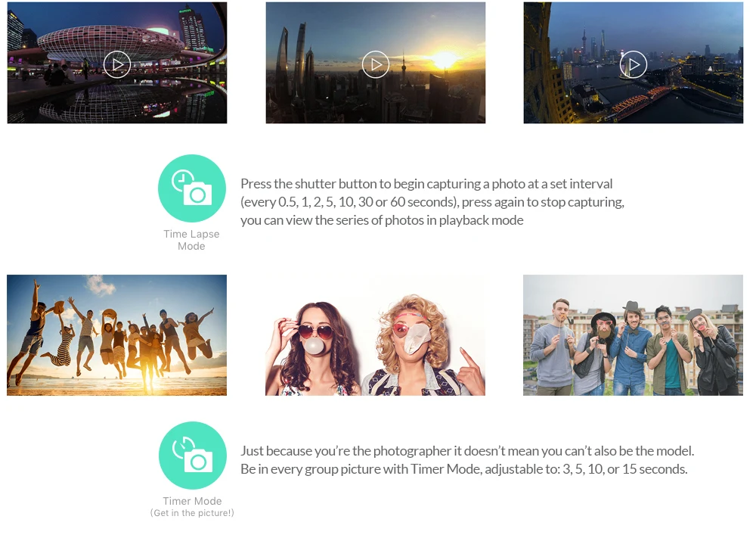Click the woman with heart sunglasses
This screenshot has height=538, width=756.
click(x=316, y=347)
